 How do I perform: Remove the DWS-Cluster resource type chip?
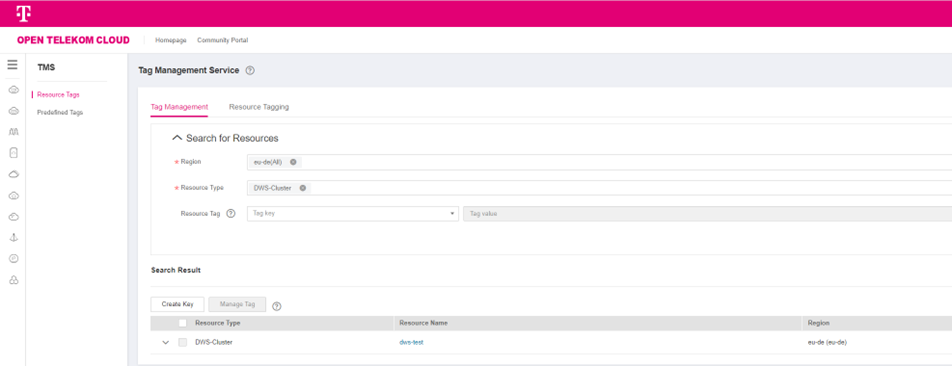pos(302,188)
